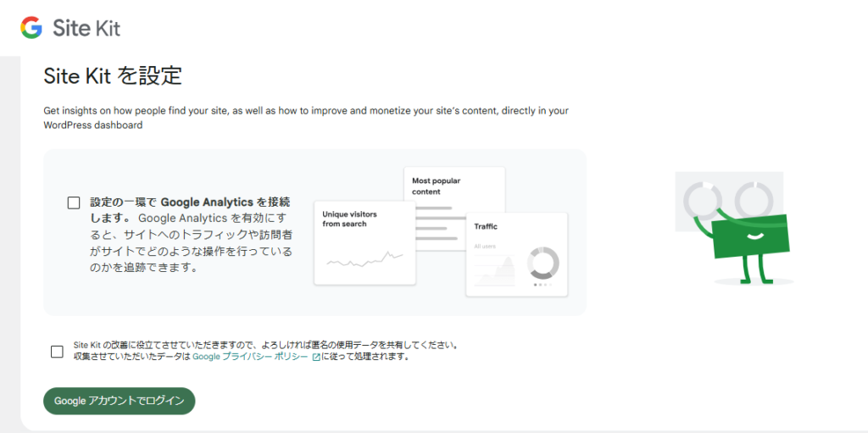Click the Traffic card title

coord(486,227)
